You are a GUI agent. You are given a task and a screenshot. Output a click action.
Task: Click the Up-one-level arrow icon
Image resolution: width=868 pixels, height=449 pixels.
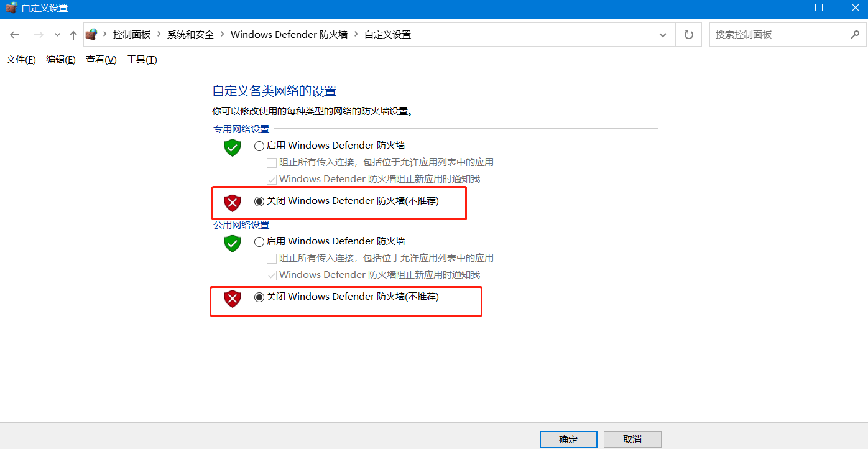73,35
